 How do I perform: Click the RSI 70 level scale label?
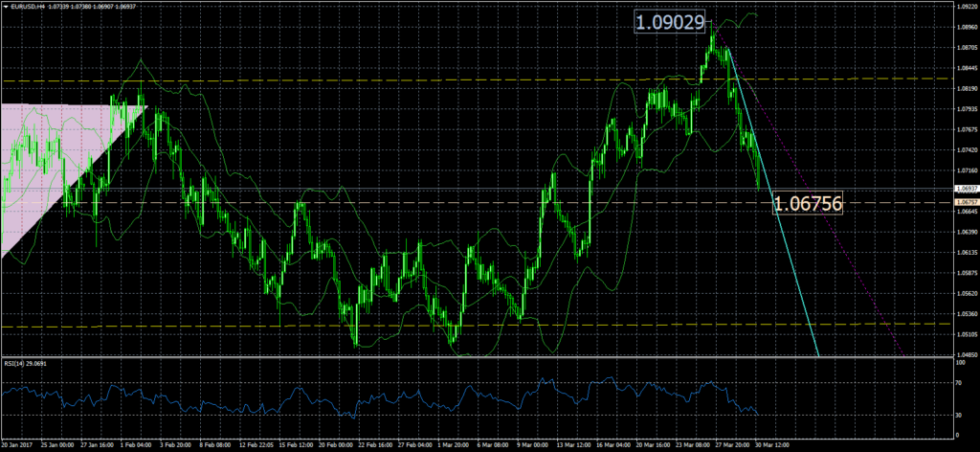tap(960, 382)
